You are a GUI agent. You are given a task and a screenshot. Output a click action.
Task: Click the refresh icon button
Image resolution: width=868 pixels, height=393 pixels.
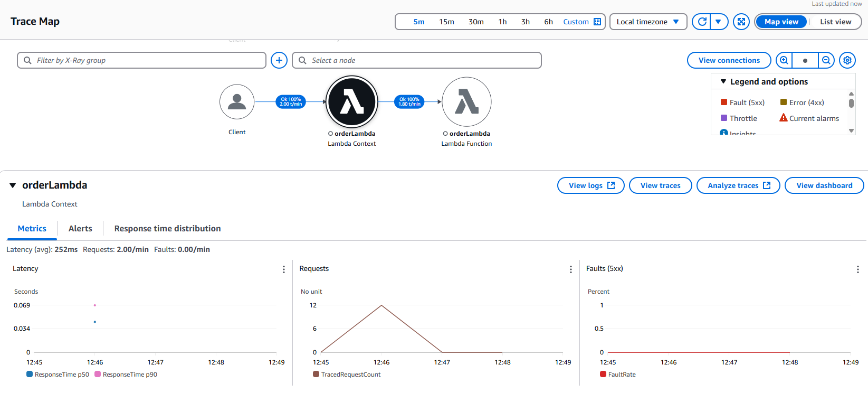(702, 22)
